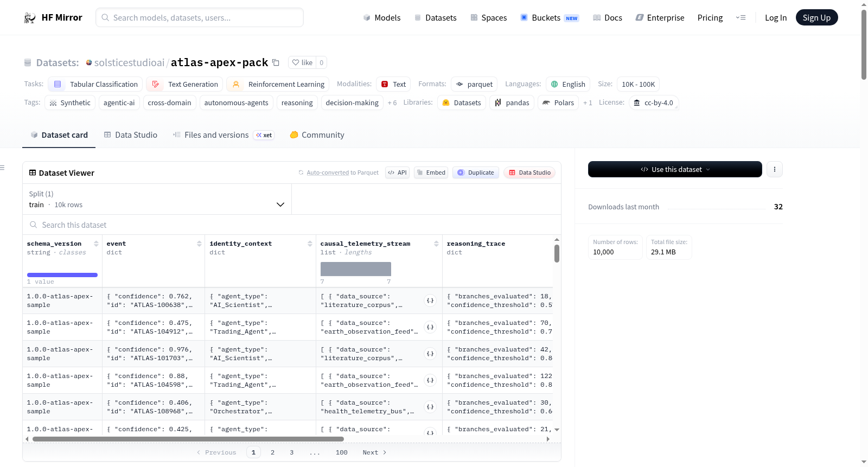Open the extra navigation menu
This screenshot has height=467, width=868.
coord(741,18)
